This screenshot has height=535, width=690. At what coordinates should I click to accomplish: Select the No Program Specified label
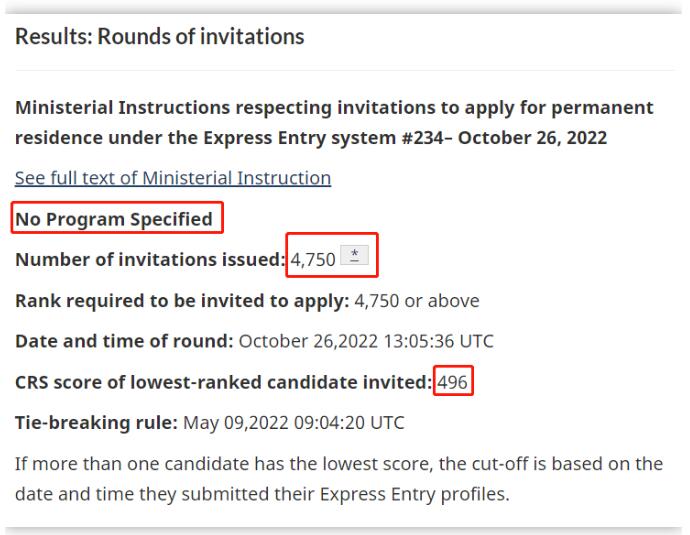tap(114, 219)
